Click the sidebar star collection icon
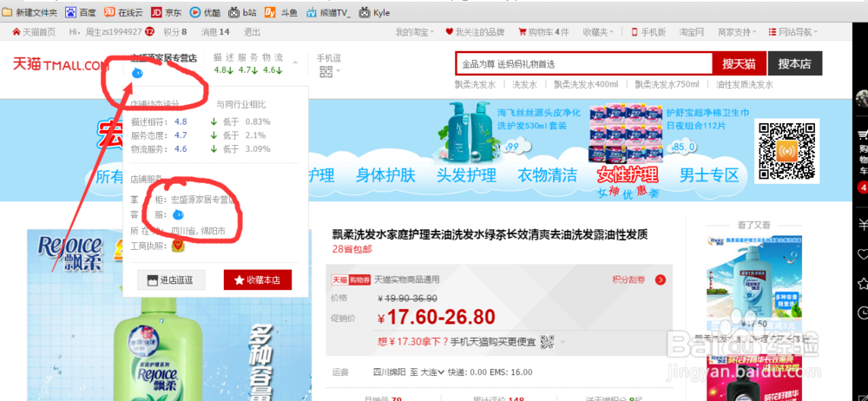Viewport: 868px width, 401px height. (x=862, y=284)
